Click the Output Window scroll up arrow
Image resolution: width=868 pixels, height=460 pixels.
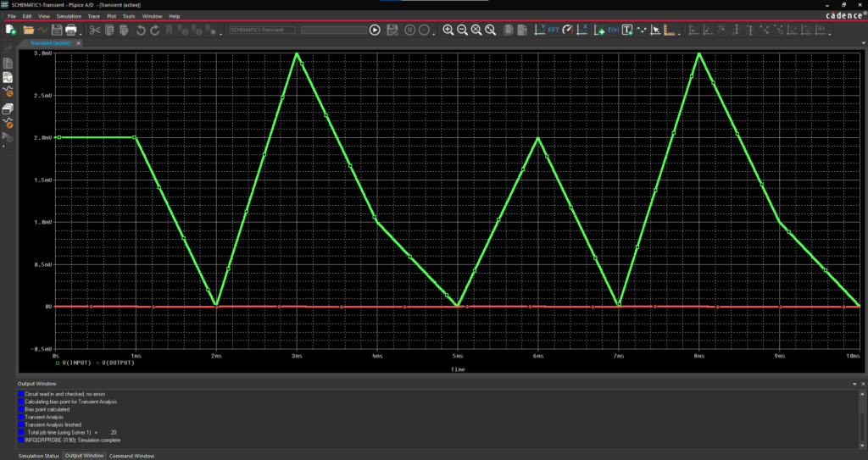click(x=864, y=394)
